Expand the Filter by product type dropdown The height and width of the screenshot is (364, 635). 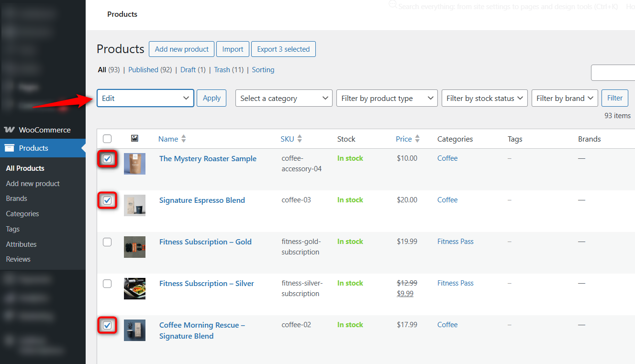click(387, 98)
